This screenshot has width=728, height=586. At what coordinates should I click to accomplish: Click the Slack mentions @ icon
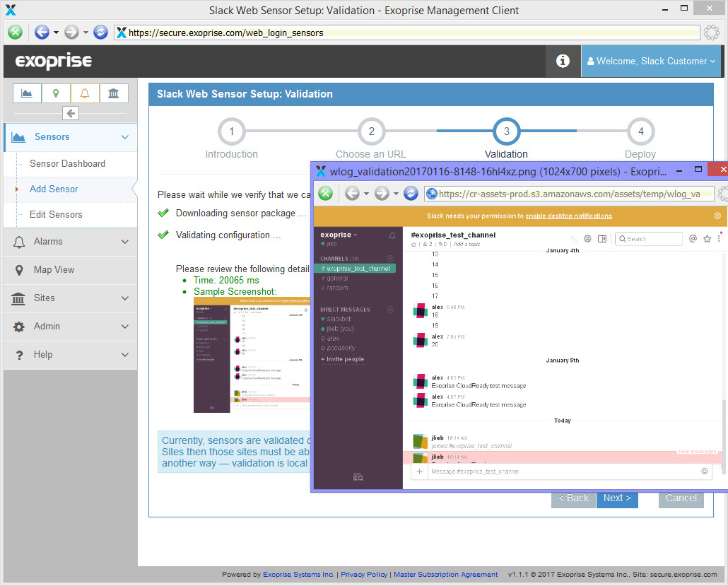[x=693, y=239]
